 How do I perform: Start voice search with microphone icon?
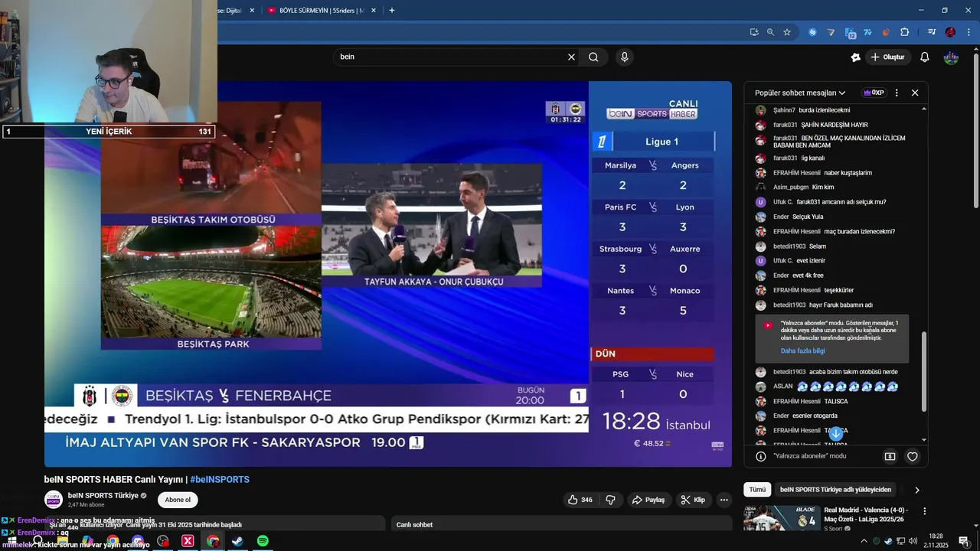point(625,57)
